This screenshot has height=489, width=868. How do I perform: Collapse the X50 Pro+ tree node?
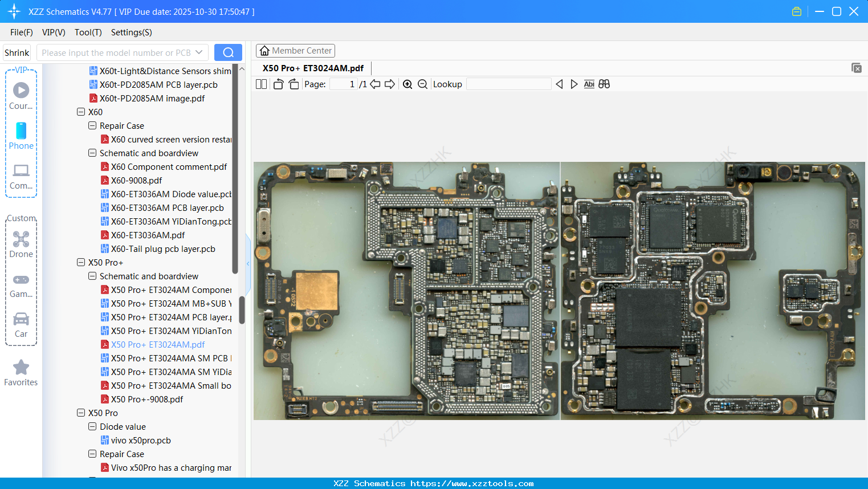point(81,263)
